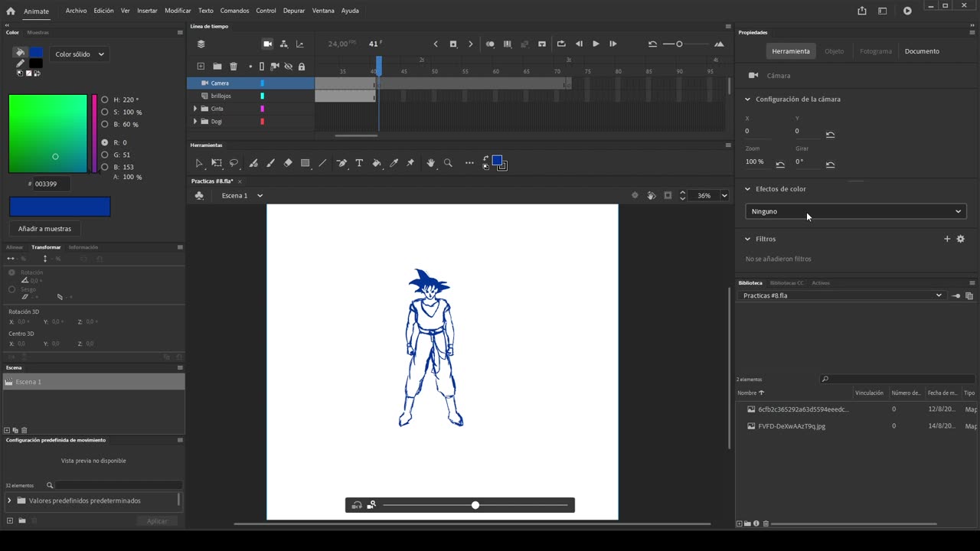Click the hue slider strip in Color panel
The height and width of the screenshot is (551, 980).
coord(95,134)
